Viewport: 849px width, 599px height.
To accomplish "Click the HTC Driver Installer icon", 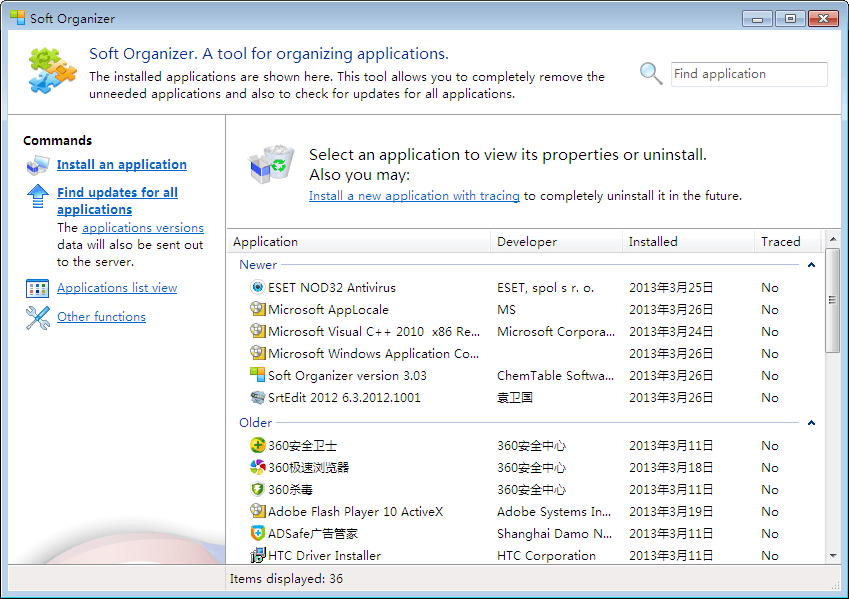I will coord(257,555).
